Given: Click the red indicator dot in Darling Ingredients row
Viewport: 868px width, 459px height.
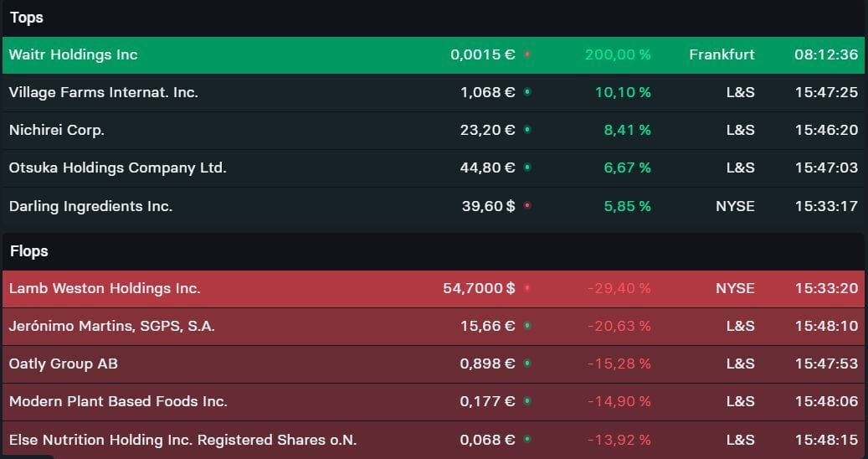Looking at the screenshot, I should tap(527, 205).
